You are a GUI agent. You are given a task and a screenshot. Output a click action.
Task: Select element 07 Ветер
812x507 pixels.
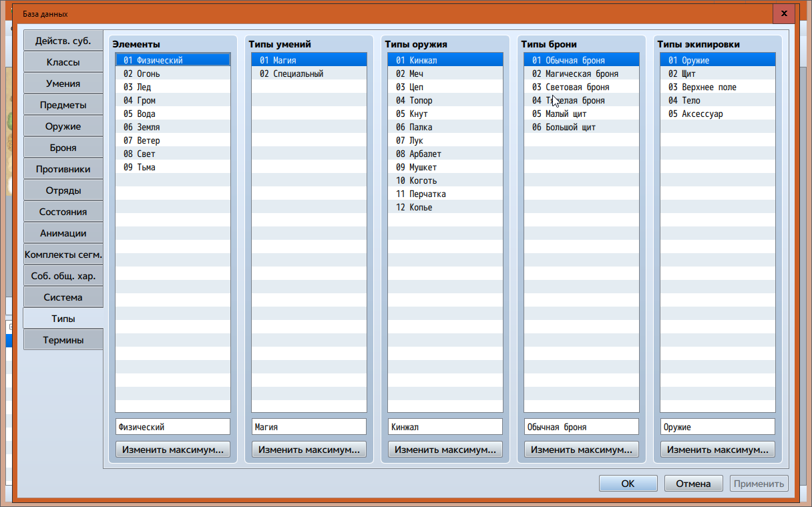click(173, 140)
